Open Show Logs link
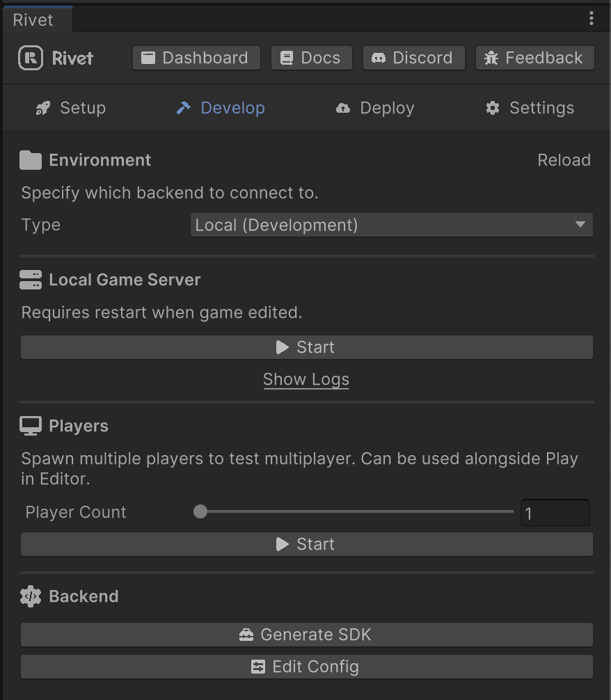This screenshot has height=700, width=611. [x=306, y=379]
